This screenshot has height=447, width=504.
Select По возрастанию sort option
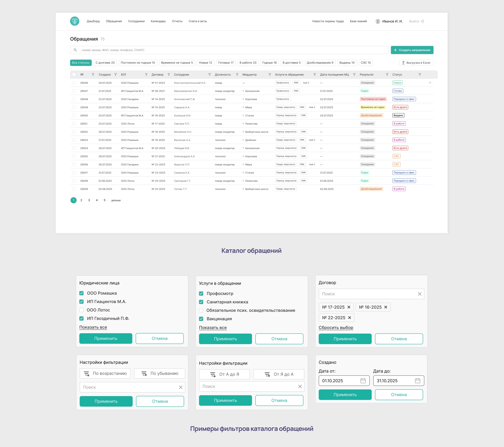click(105, 373)
